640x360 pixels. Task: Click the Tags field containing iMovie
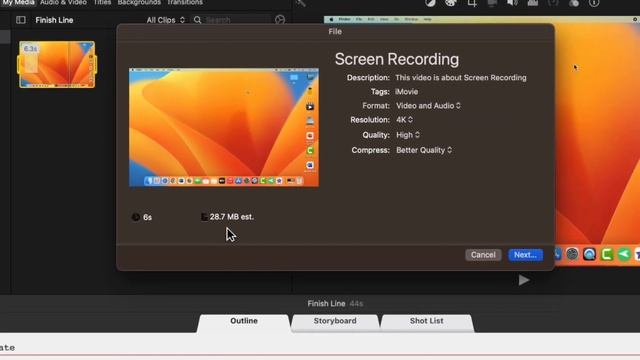(407, 92)
